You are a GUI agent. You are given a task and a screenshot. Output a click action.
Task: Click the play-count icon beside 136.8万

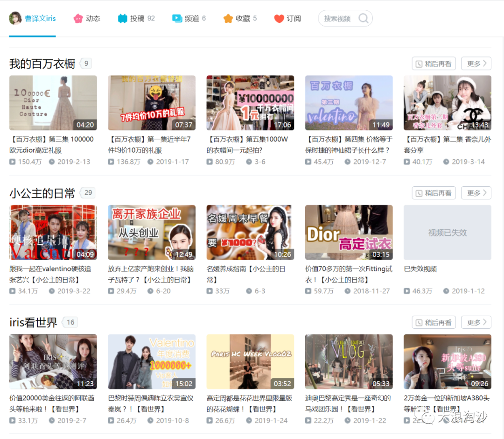pyautogui.click(x=111, y=162)
